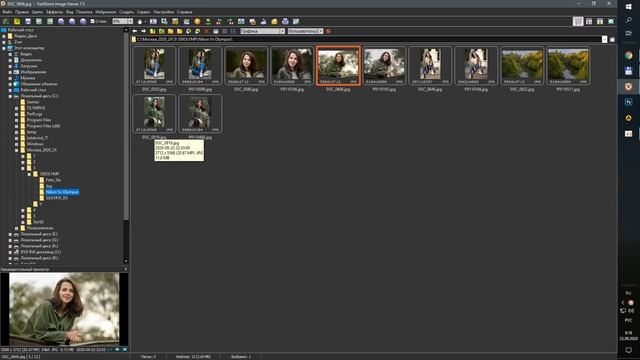Click the zoom out magnifier icon
This screenshot has width=640, height=360.
pos(72,21)
